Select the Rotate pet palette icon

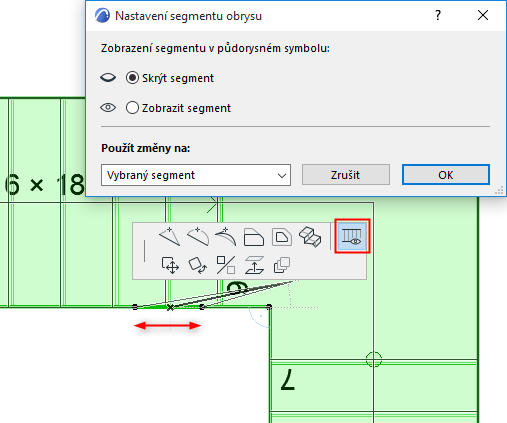coord(198,265)
